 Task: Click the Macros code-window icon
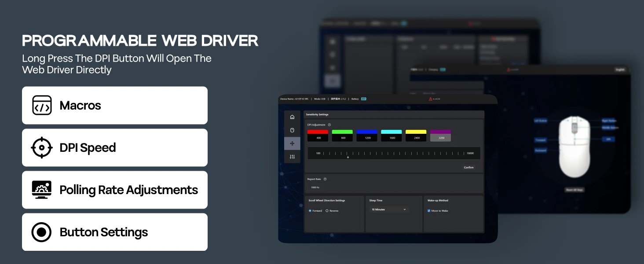(x=42, y=106)
